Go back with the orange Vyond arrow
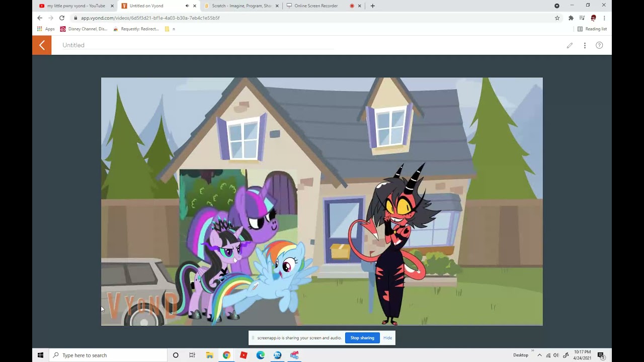Image resolution: width=644 pixels, height=362 pixels. 42,45
